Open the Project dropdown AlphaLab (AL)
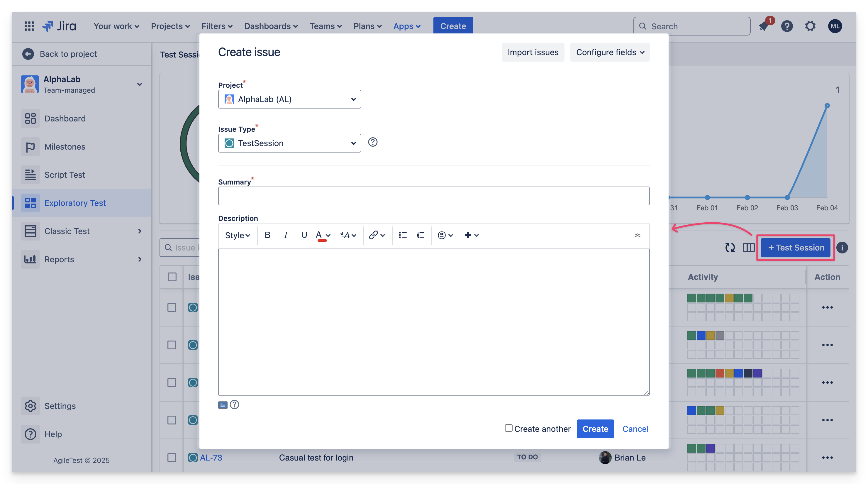The width and height of the screenshot is (868, 484). pyautogui.click(x=289, y=99)
